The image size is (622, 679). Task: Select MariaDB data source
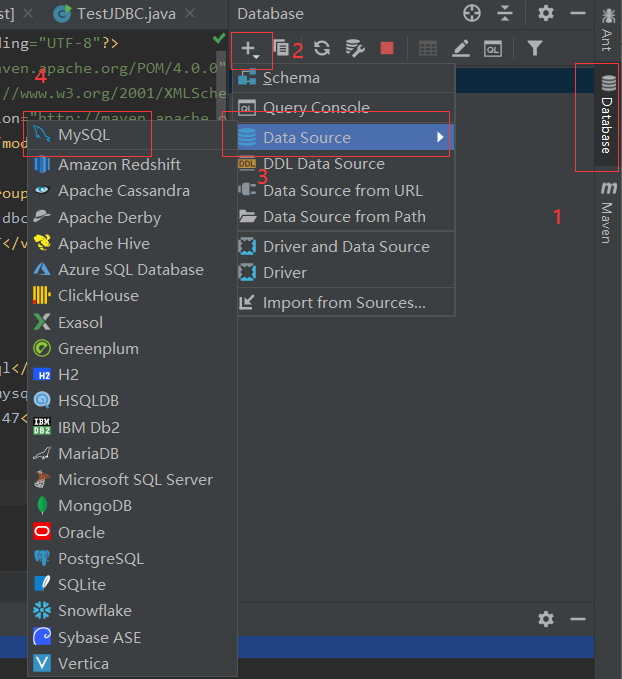[133, 453]
